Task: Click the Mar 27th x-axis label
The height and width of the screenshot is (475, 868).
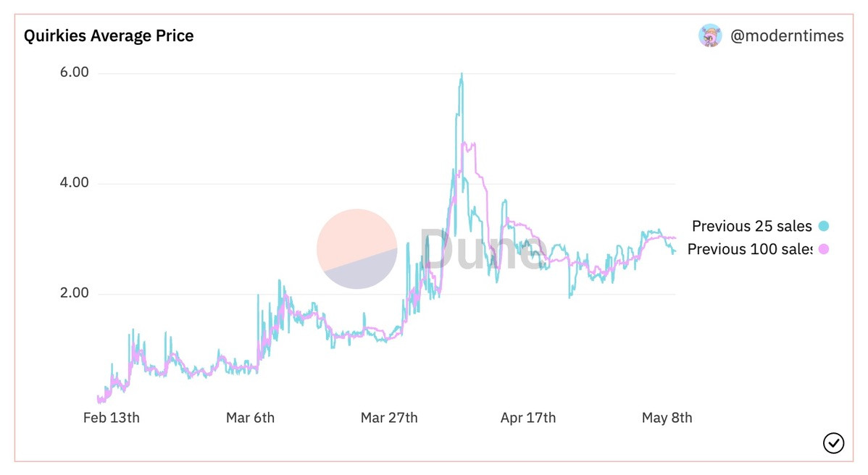Action: tap(389, 418)
